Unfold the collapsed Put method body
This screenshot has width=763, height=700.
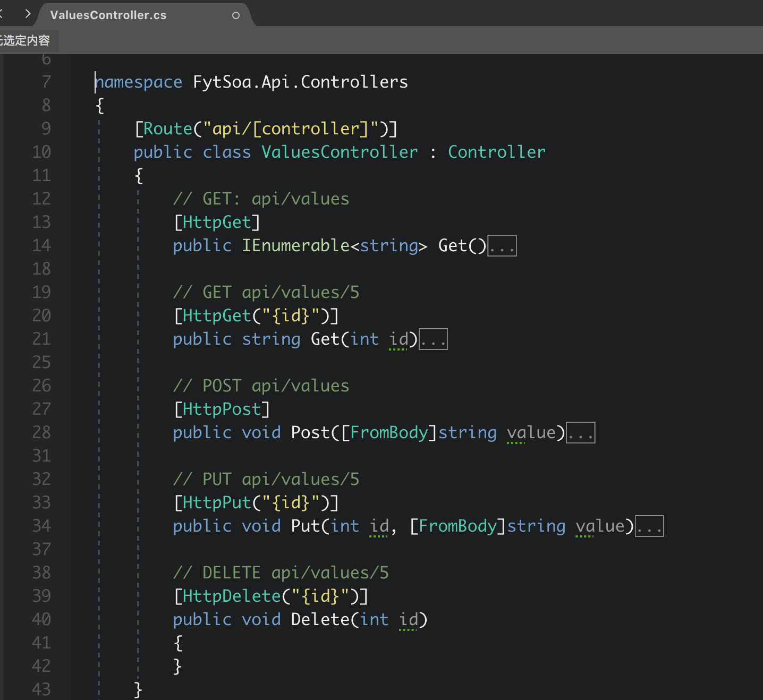point(649,526)
